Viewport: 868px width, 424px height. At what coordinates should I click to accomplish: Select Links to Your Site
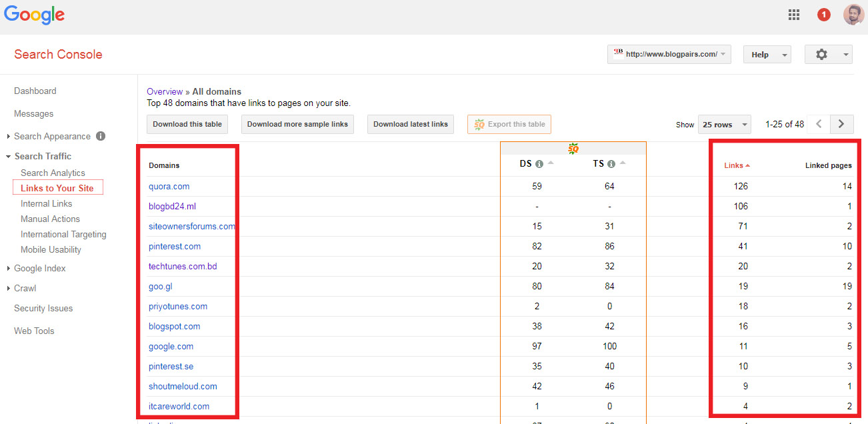pyautogui.click(x=57, y=188)
